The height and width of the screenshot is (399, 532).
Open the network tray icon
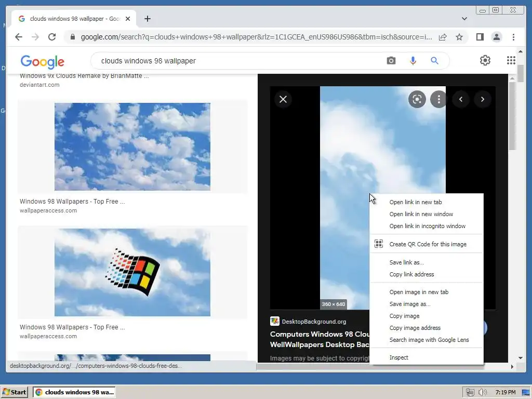(470, 392)
